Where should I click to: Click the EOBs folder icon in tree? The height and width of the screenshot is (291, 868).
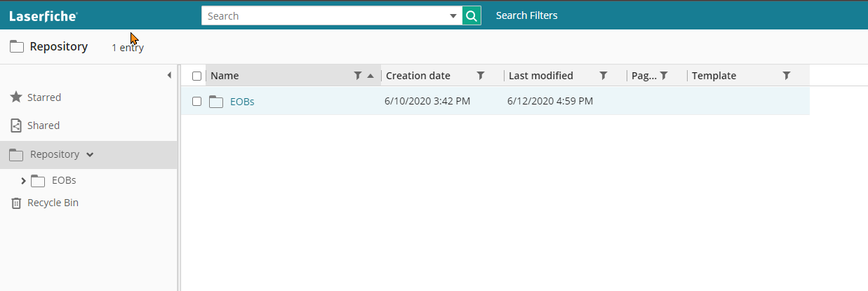38,181
